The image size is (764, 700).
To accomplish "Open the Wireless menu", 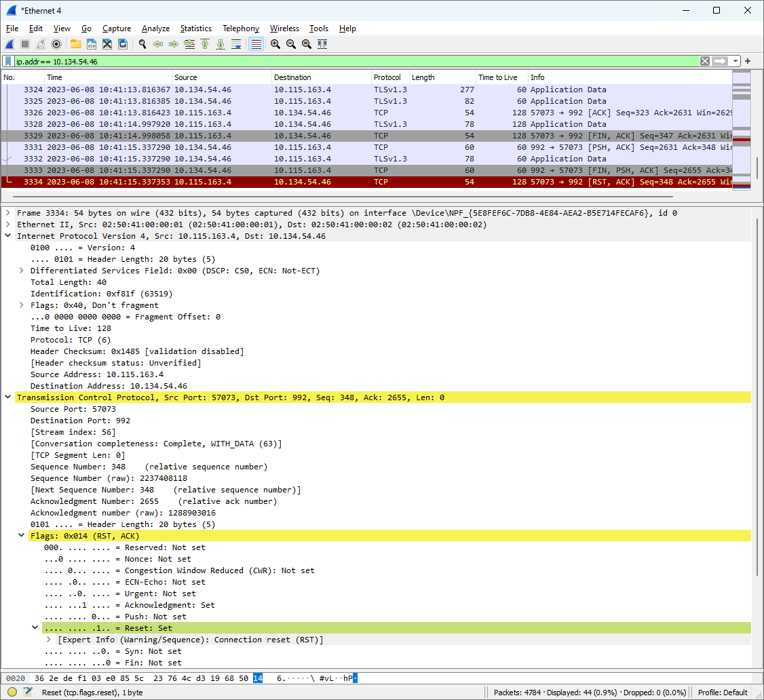I will (x=284, y=28).
